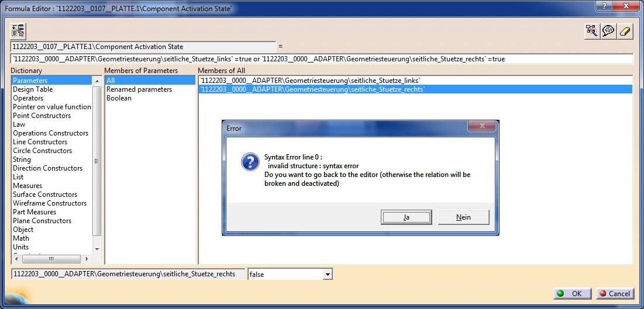Click Dictionary scrollbar down arrow

point(97,249)
